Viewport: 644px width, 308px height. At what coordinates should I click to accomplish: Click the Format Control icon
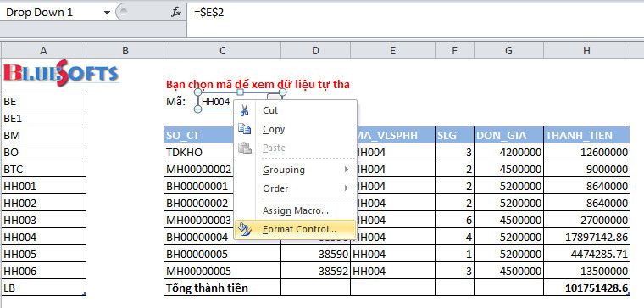[x=245, y=229]
